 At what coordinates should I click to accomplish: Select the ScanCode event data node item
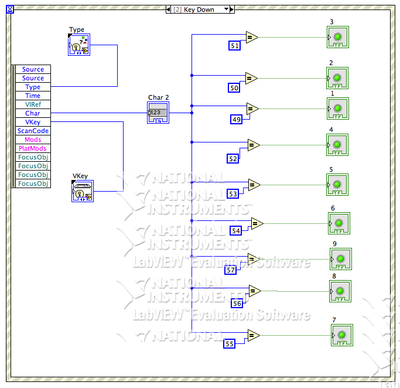33,131
